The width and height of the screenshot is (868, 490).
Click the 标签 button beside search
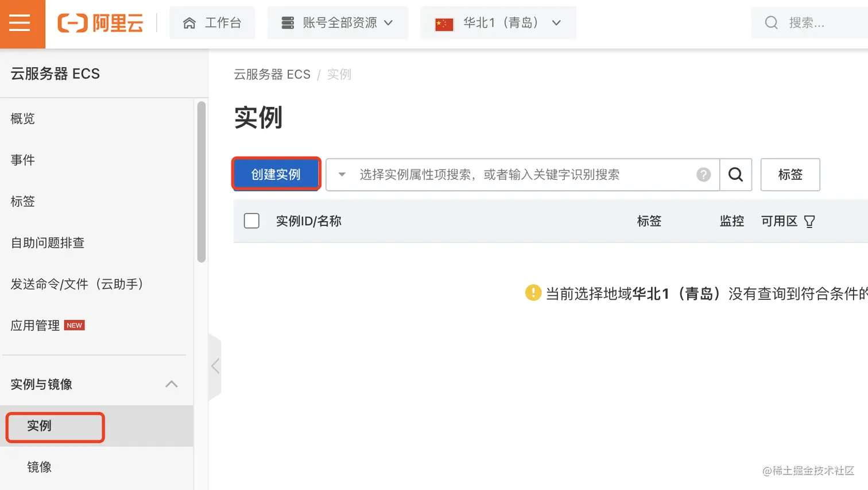pyautogui.click(x=790, y=175)
